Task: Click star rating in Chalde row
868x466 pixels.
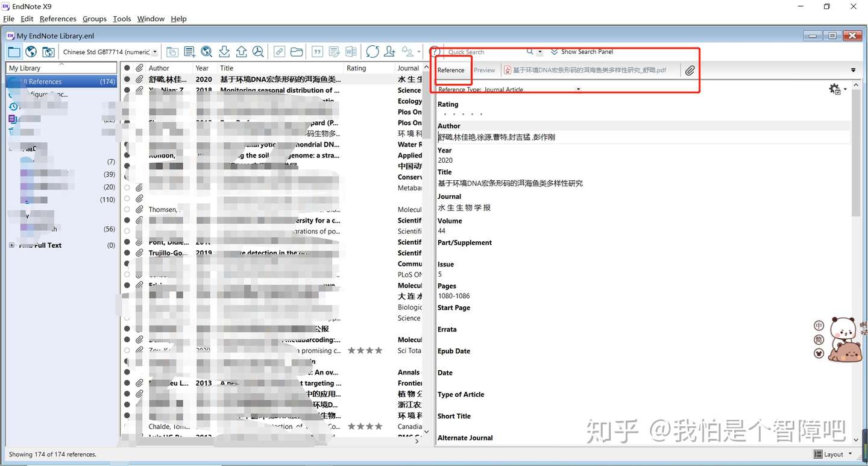Action: [x=365, y=426]
